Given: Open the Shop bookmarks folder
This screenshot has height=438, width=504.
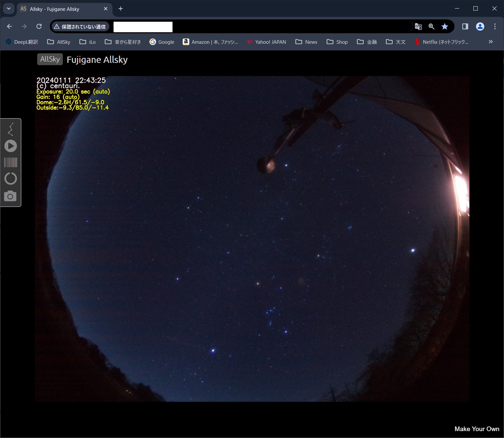Looking at the screenshot, I should point(337,42).
